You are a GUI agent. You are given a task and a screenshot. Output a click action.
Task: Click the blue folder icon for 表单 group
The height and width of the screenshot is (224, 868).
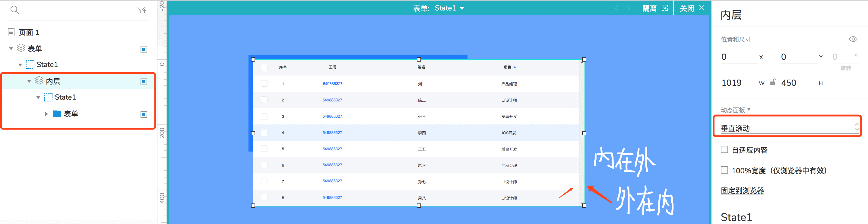(x=57, y=114)
